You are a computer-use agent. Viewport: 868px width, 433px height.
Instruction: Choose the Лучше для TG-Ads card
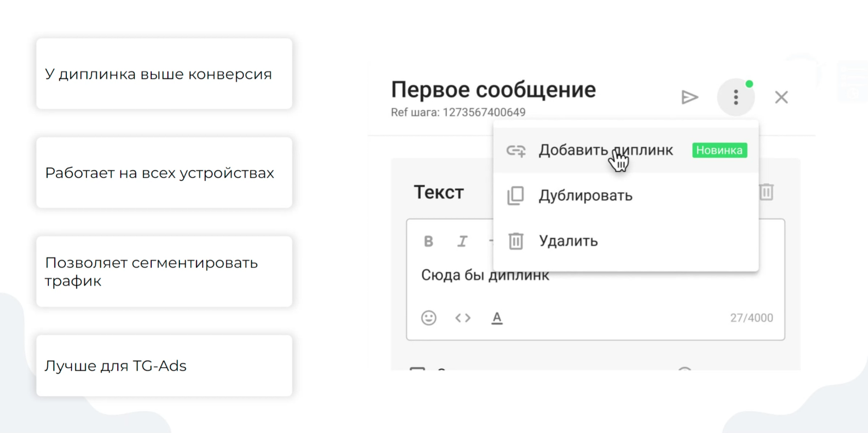[x=164, y=366]
